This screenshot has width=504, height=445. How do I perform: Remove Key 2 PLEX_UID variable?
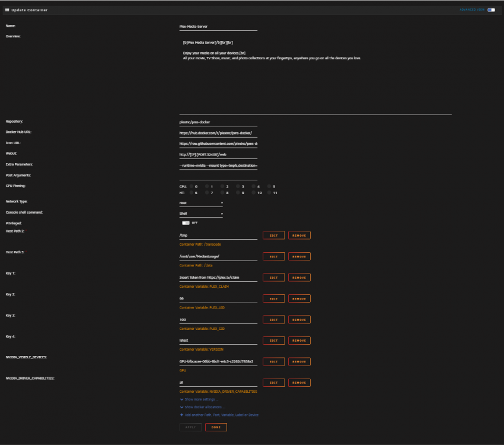(x=299, y=298)
